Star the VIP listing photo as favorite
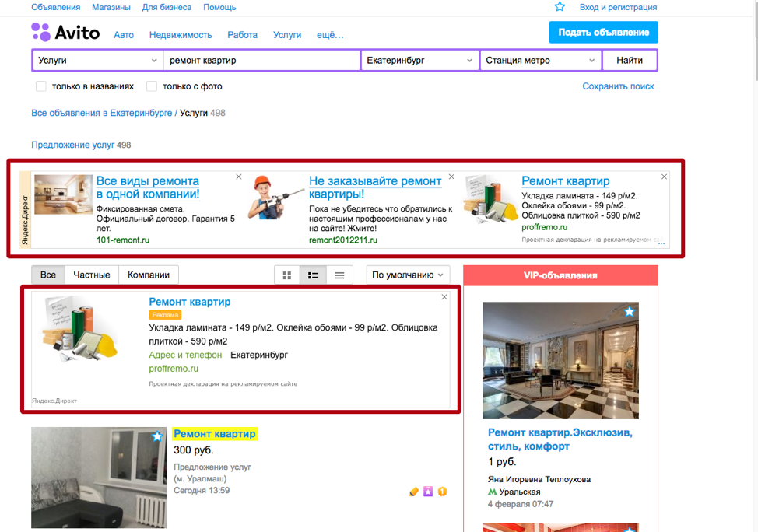The image size is (758, 532). [x=629, y=312]
